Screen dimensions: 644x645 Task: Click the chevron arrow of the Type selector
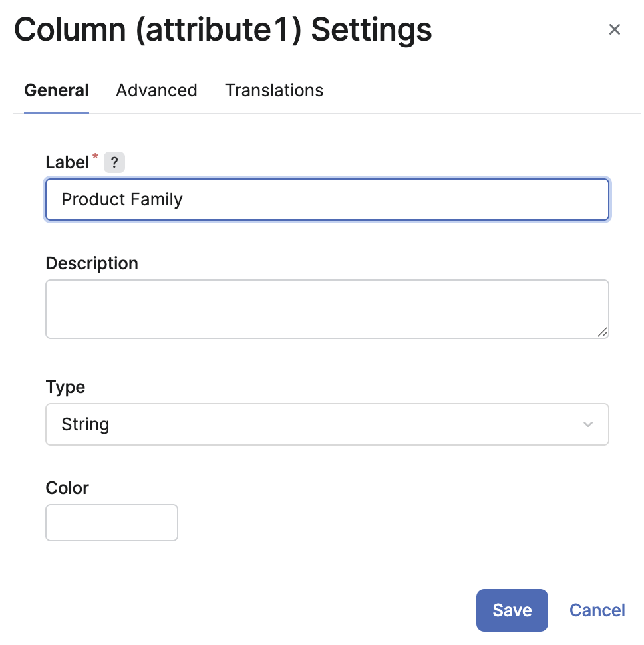coord(588,424)
